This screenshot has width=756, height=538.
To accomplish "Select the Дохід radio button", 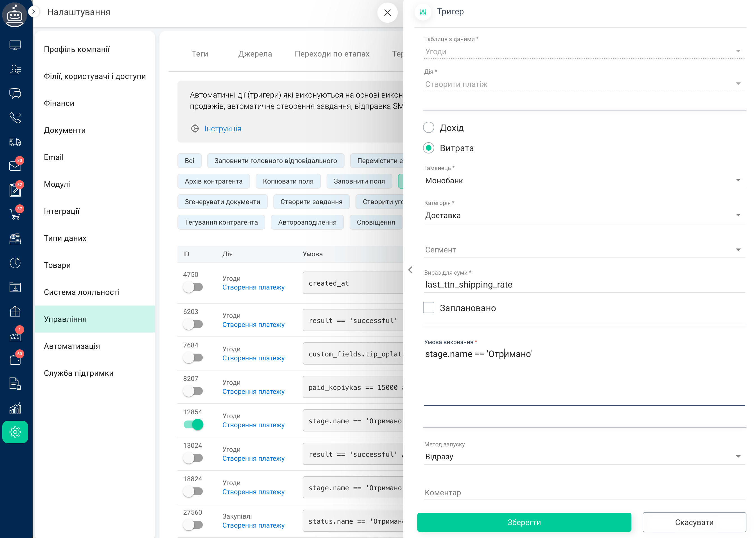I will coord(428,128).
